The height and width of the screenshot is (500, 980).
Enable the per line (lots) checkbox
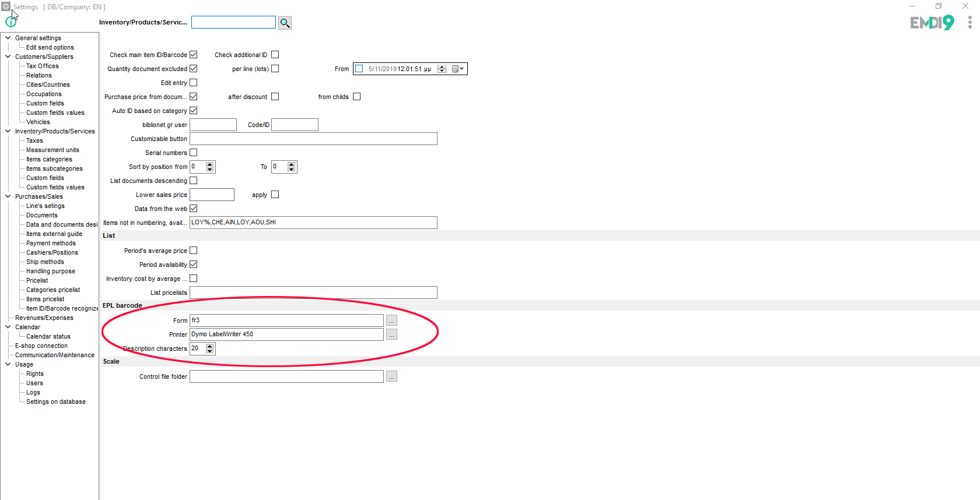point(275,69)
